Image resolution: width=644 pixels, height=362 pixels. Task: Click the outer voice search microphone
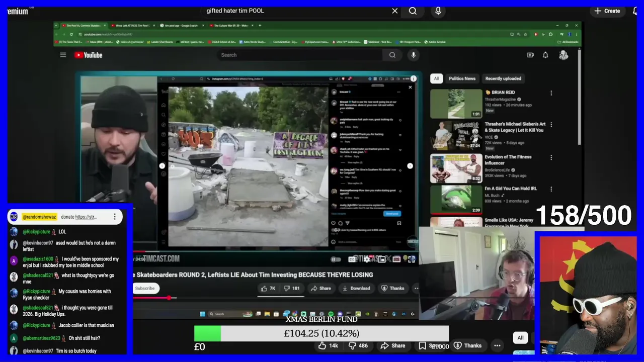[438, 11]
